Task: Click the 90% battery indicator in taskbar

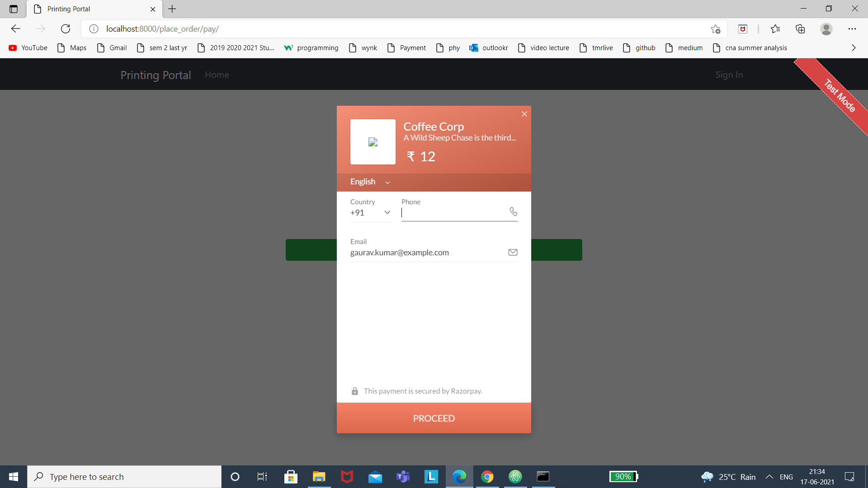Action: tap(624, 476)
